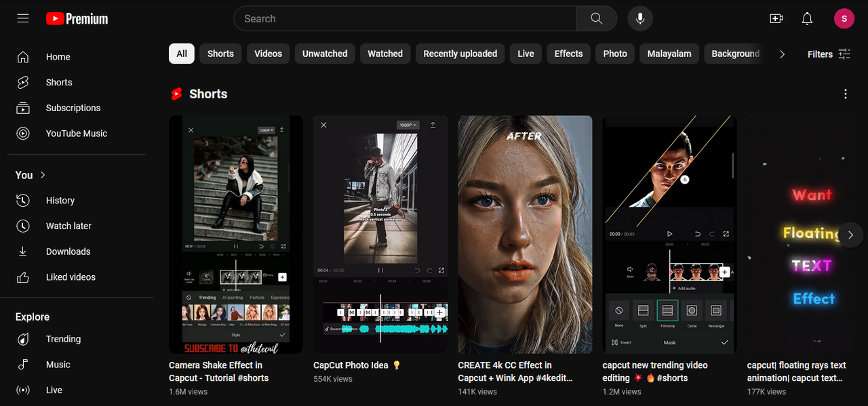Go to Subscriptions in sidebar
Viewport: 868px width, 406px height.
click(x=73, y=108)
